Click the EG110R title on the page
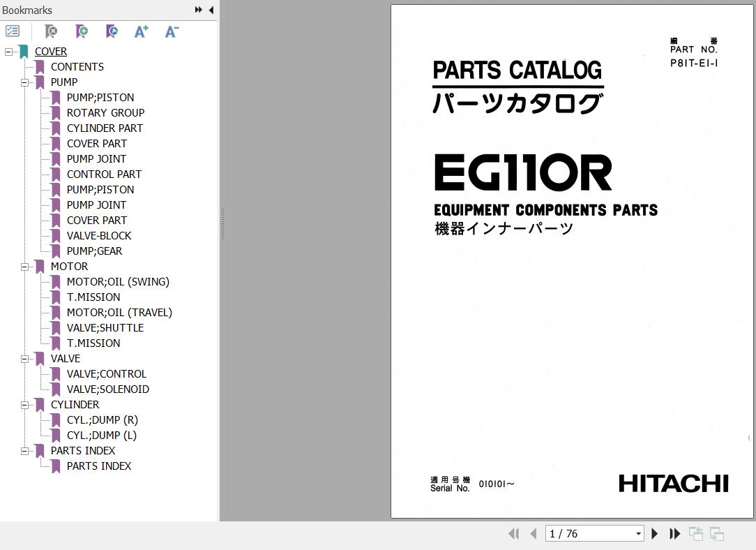The image size is (756, 550). tap(523, 172)
